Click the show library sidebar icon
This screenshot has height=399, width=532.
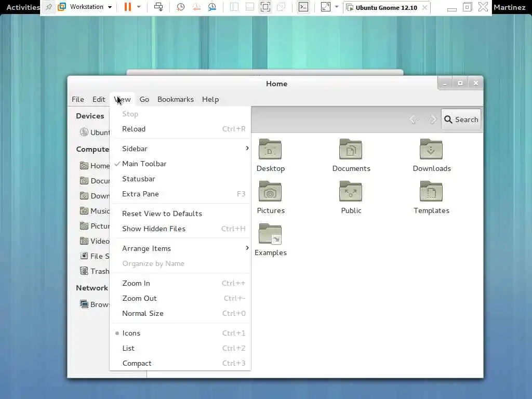point(234,7)
